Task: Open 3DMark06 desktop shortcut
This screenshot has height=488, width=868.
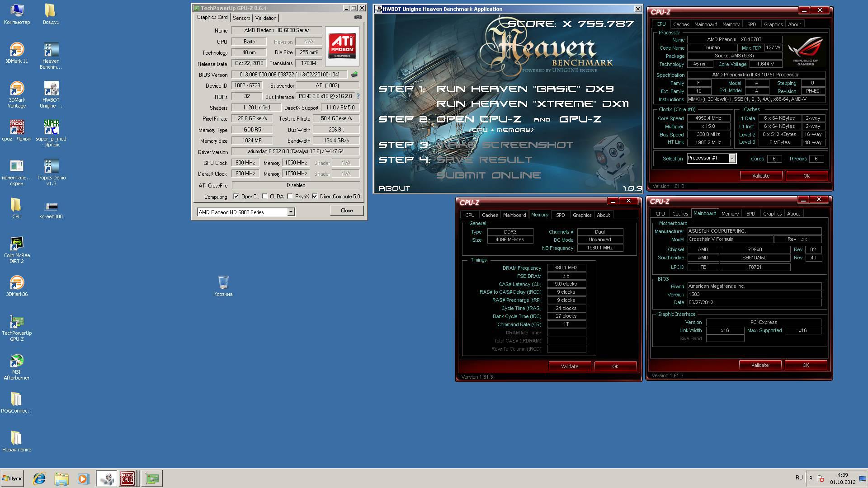Action: coord(17,286)
